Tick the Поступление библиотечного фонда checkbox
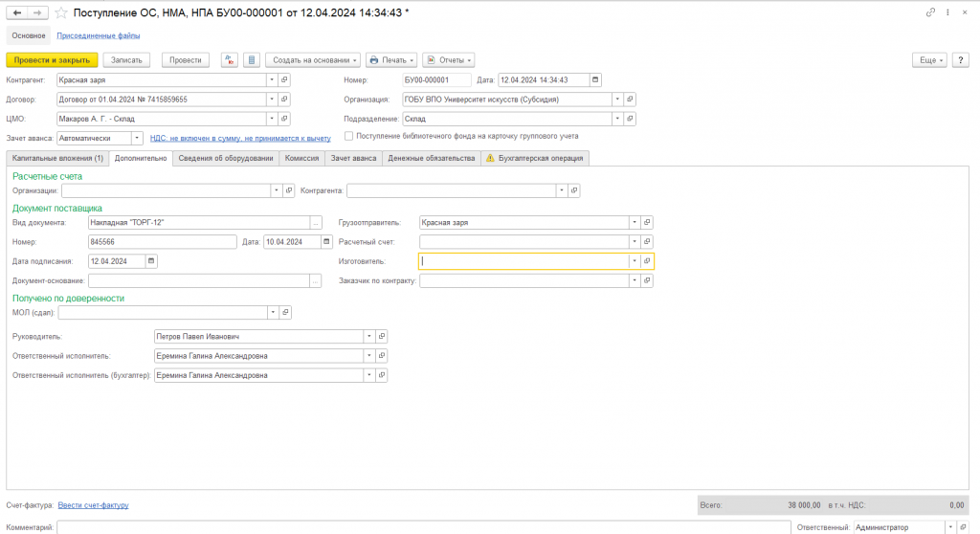 pyautogui.click(x=348, y=136)
